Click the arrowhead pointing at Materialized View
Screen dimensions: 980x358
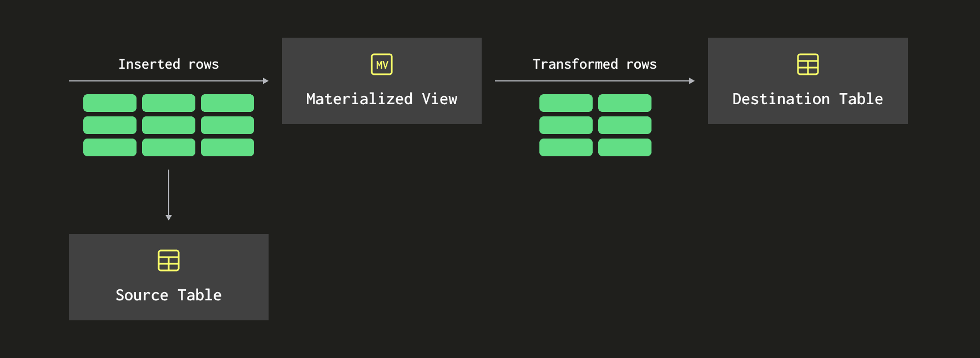coord(266,81)
